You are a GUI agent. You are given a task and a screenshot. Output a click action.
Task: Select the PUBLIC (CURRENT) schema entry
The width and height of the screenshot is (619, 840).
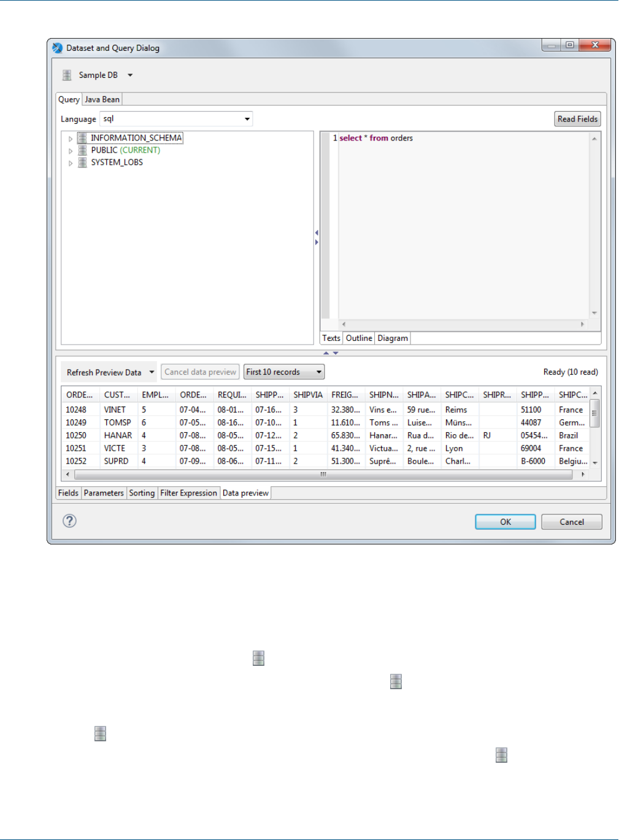click(x=126, y=150)
